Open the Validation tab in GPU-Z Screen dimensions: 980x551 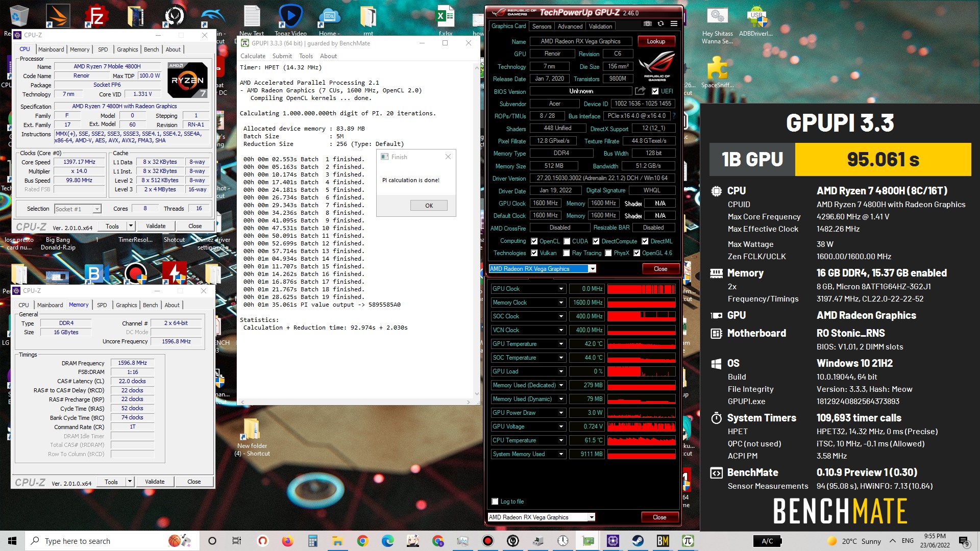(x=600, y=27)
